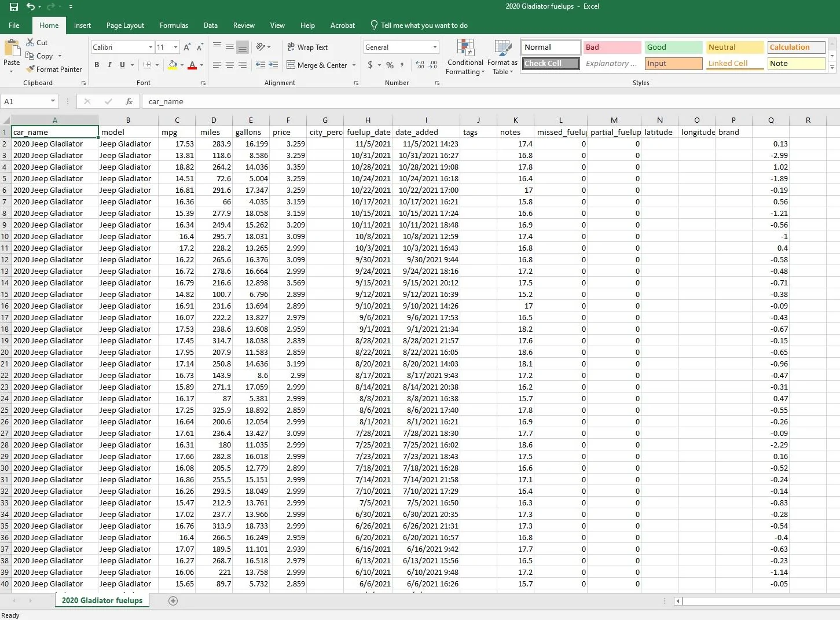840x620 pixels.
Task: Switch to the Page Layout tab
Action: [125, 25]
